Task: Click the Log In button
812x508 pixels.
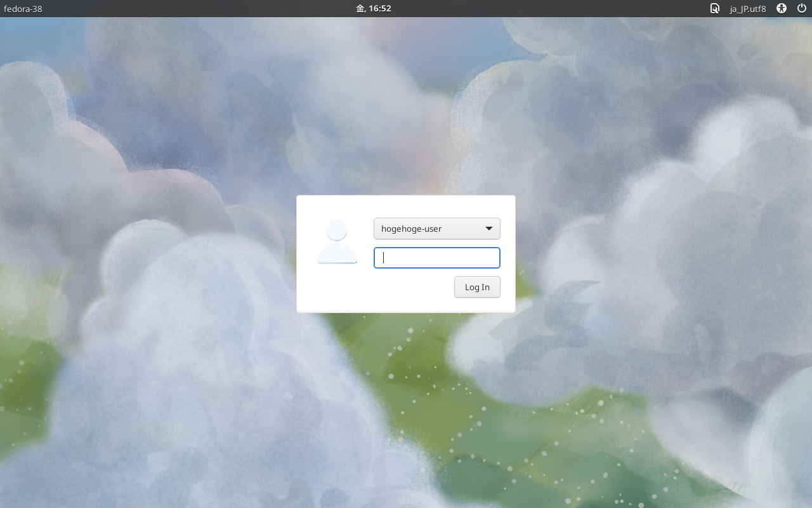Action: [x=477, y=287]
